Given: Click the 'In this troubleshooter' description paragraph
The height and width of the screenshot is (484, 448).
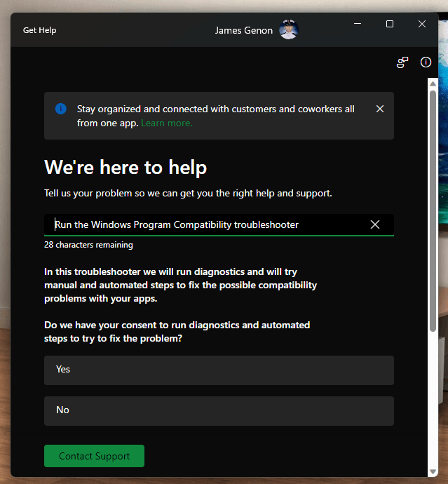Looking at the screenshot, I should 180,285.
